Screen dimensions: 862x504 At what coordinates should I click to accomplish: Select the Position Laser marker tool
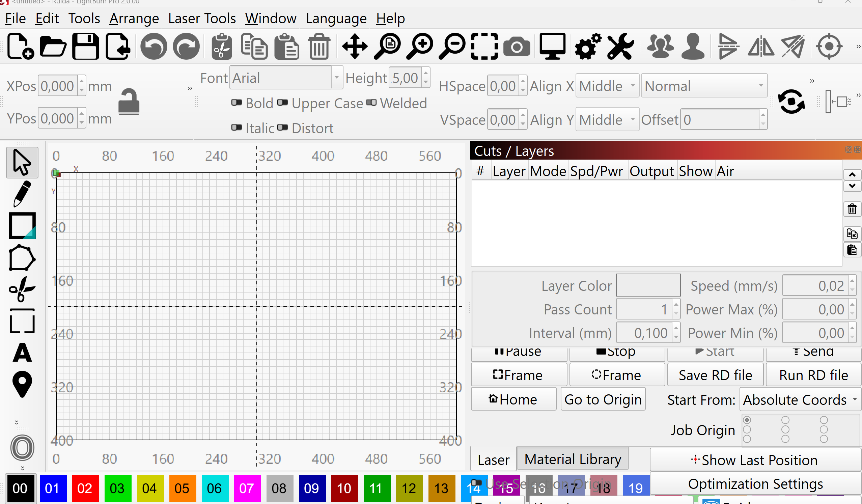22,384
